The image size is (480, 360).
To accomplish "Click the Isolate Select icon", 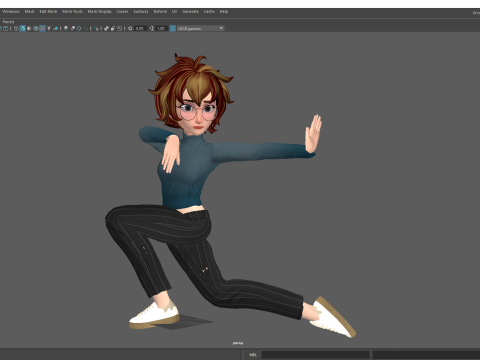I will coord(96,28).
